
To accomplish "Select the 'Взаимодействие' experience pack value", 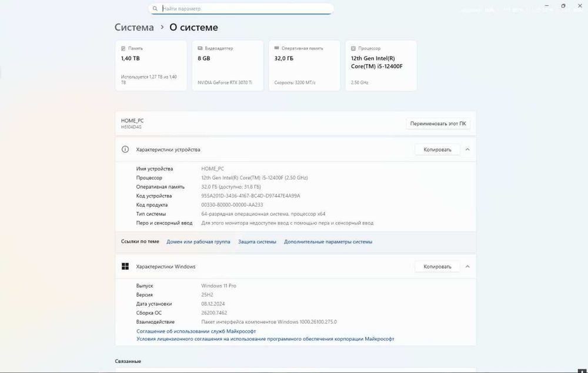I will (269, 322).
